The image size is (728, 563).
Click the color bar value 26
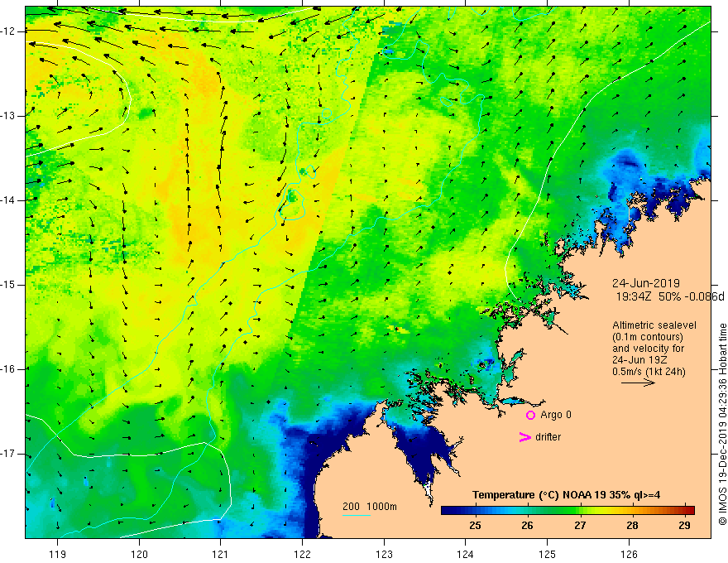[x=527, y=526]
